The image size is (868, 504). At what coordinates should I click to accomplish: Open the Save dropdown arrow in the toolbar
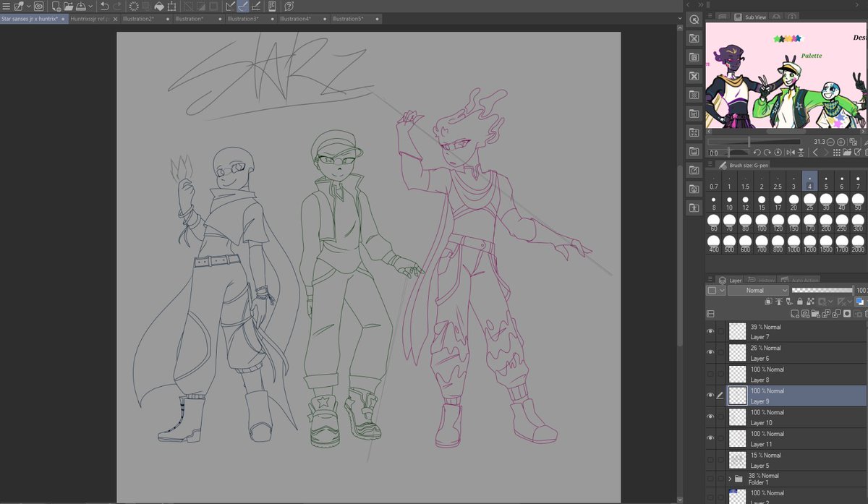coord(90,6)
